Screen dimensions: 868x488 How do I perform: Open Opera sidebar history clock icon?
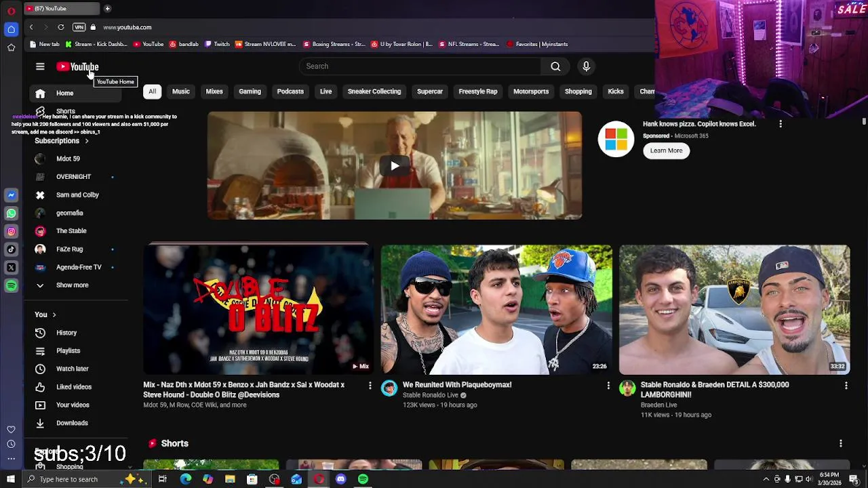click(11, 444)
